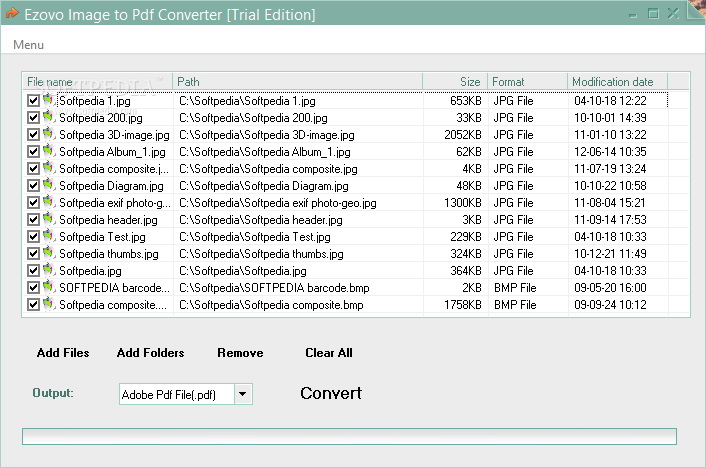Click the file icon beside Softpedia 1.jpg

point(49,100)
